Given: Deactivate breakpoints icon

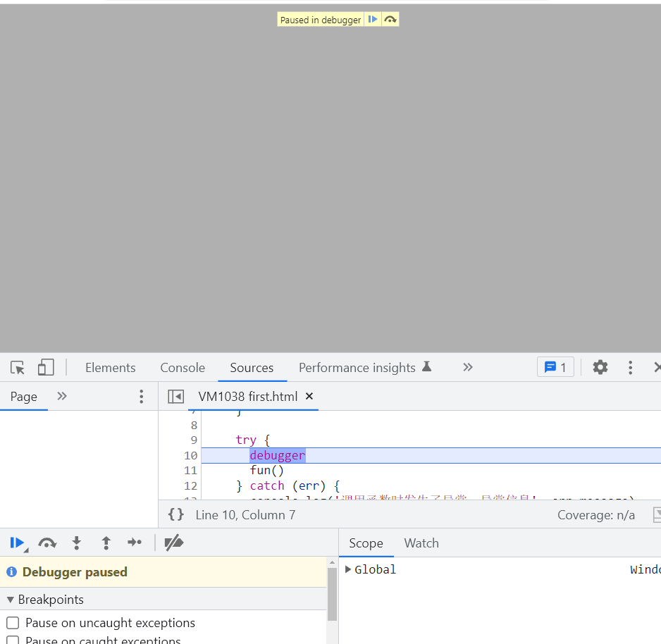Looking at the screenshot, I should 173,543.
